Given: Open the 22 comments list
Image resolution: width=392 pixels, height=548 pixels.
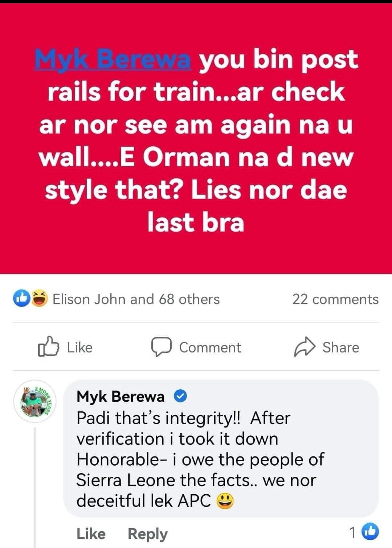Looking at the screenshot, I should 335,299.
